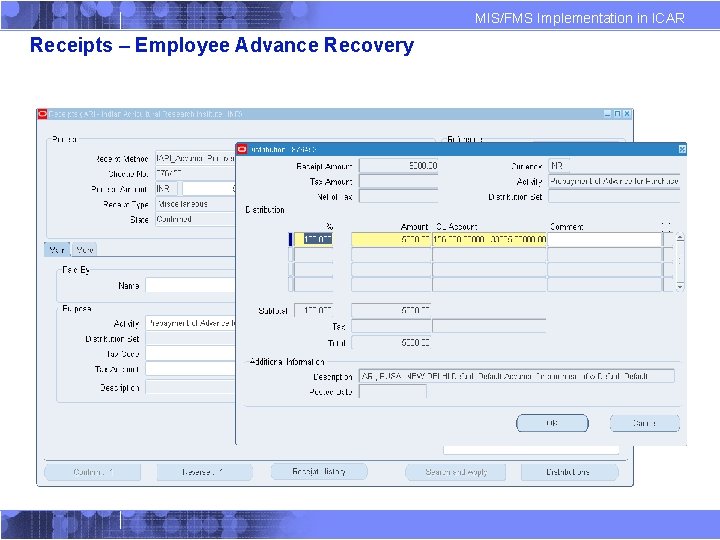
Task: Click the Search and Apply button
Action: [456, 472]
